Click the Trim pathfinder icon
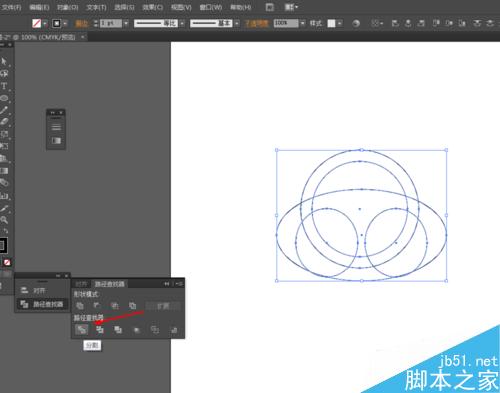This screenshot has width=500, height=393. point(100,330)
